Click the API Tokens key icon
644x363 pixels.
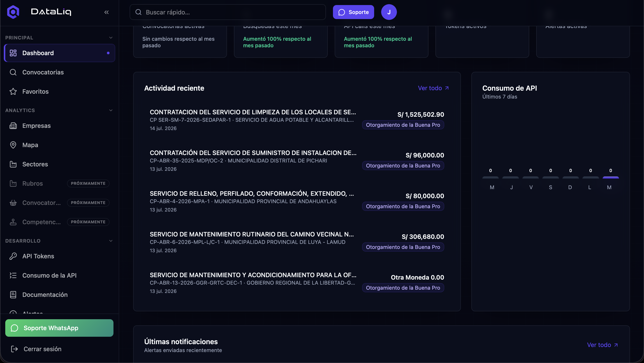[13, 256]
